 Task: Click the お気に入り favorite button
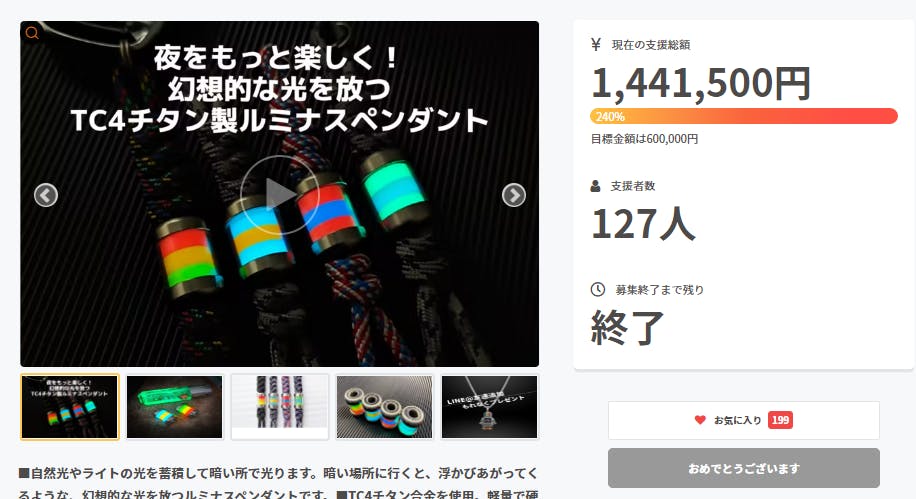(744, 420)
